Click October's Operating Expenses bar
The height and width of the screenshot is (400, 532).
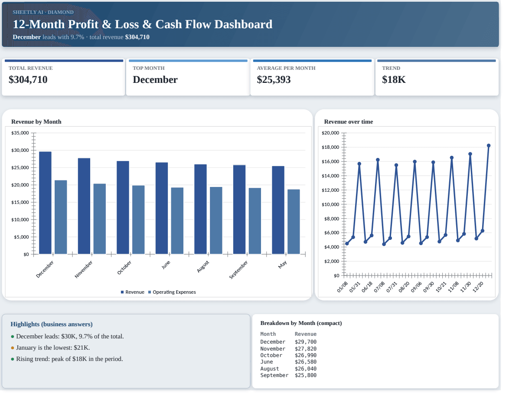click(x=138, y=220)
